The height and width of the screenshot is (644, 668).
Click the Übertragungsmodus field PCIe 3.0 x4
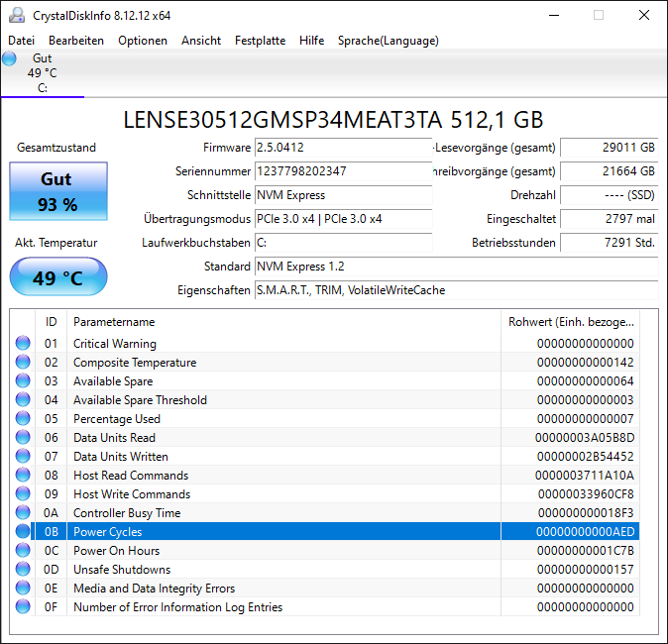343,219
